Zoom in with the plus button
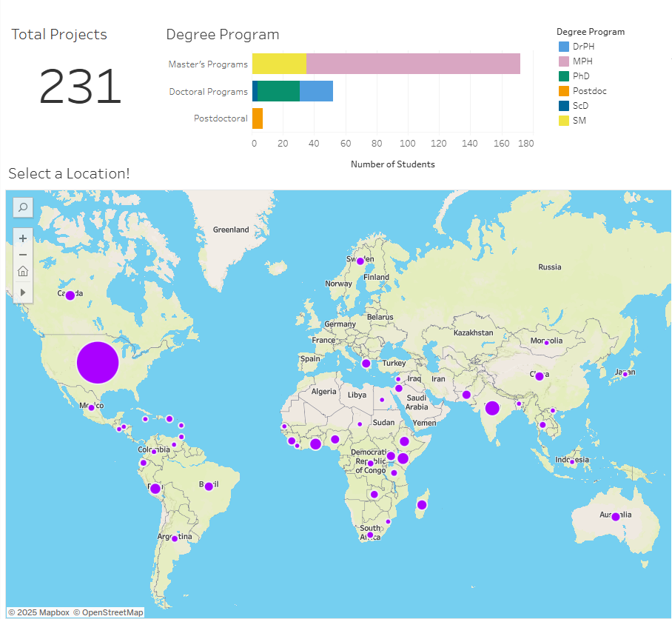The image size is (672, 619). [x=23, y=238]
